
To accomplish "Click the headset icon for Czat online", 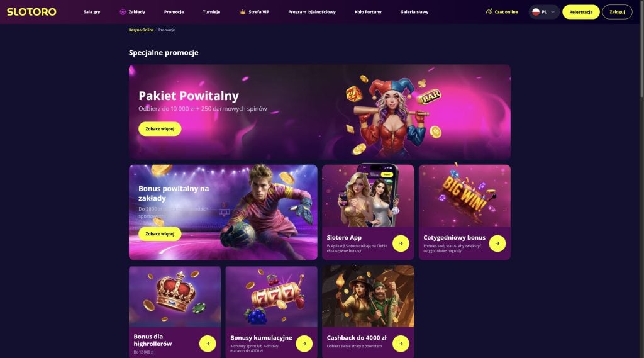I will pyautogui.click(x=489, y=12).
